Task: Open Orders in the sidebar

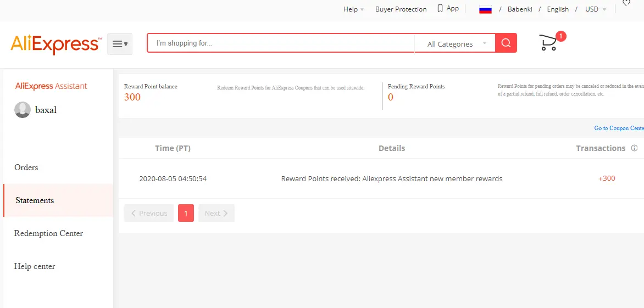Action: coord(26,167)
